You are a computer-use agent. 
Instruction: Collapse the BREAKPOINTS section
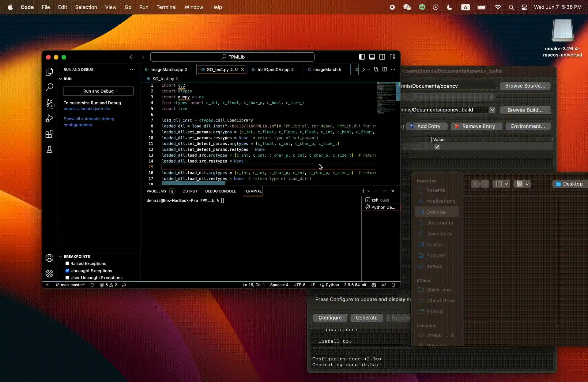[x=61, y=257]
